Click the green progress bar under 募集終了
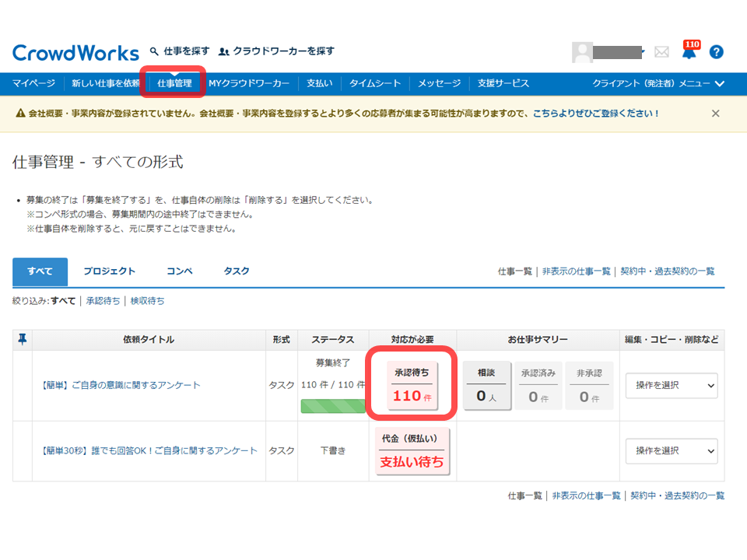The width and height of the screenshot is (747, 560). point(332,405)
